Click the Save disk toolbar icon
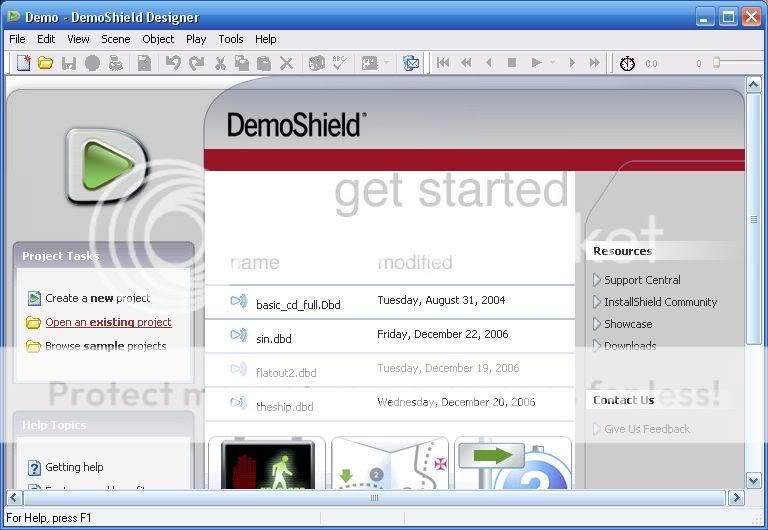768x530 pixels. (x=69, y=63)
